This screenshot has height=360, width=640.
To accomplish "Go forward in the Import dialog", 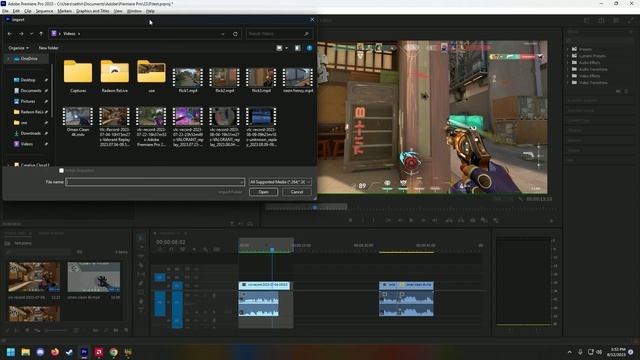I will tap(21, 34).
